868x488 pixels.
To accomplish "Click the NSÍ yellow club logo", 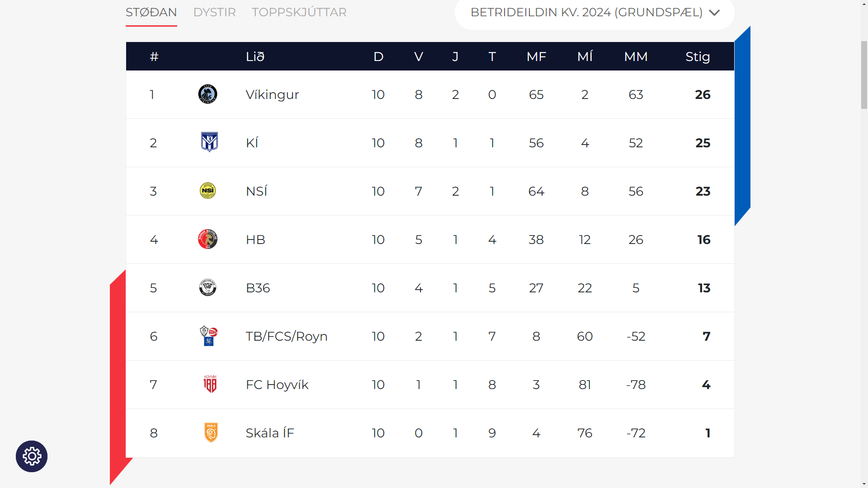I will point(208,191).
